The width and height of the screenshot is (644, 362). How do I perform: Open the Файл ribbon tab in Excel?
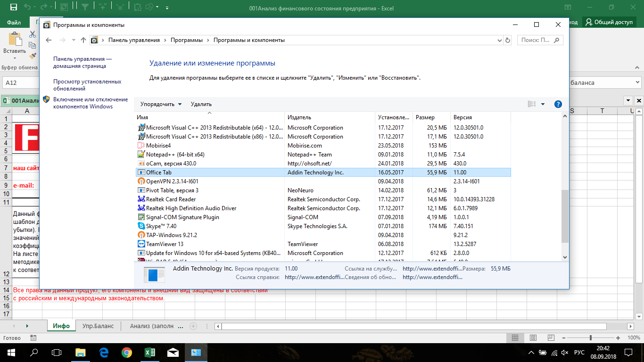tap(14, 22)
